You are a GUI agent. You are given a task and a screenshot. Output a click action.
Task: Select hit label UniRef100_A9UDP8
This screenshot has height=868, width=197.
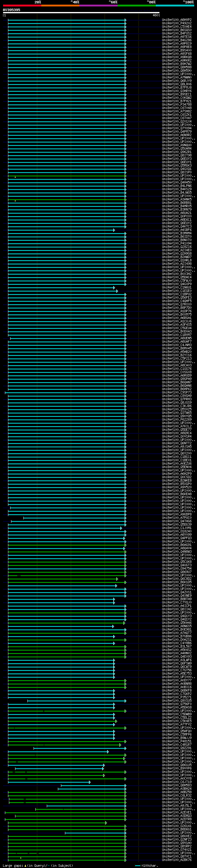tap(177, 514)
